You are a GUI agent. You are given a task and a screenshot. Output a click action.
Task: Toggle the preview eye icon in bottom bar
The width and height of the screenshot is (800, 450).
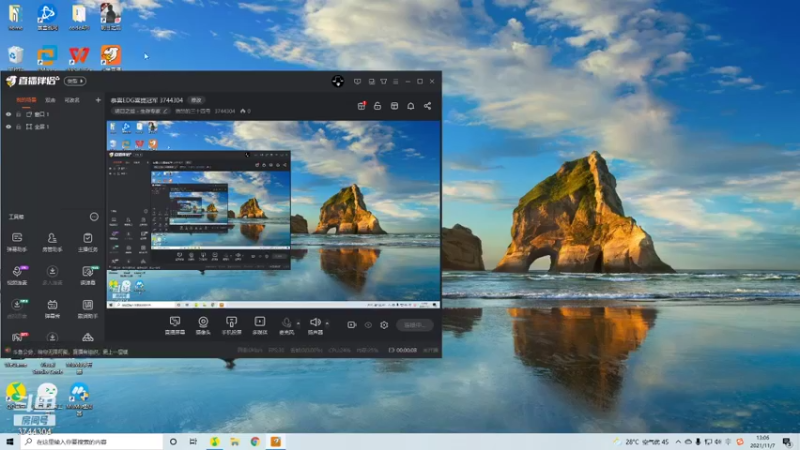click(x=368, y=325)
